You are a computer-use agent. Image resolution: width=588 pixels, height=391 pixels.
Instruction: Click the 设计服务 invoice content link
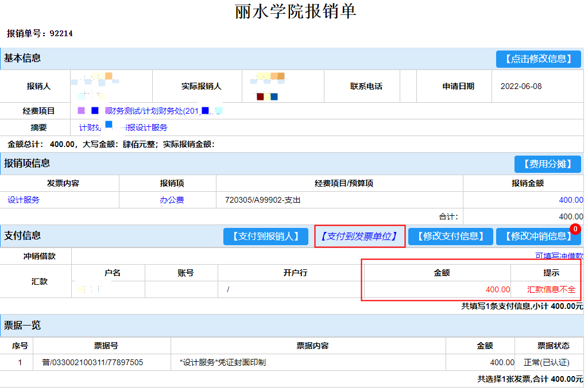click(23, 200)
